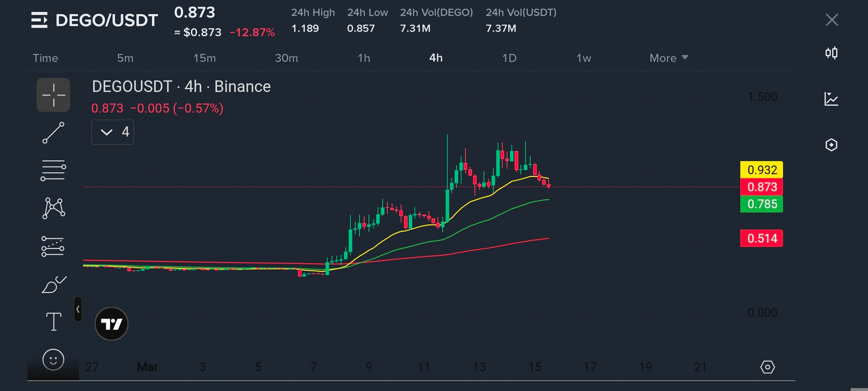Open hexagon chart settings on right sidebar

pos(831,145)
